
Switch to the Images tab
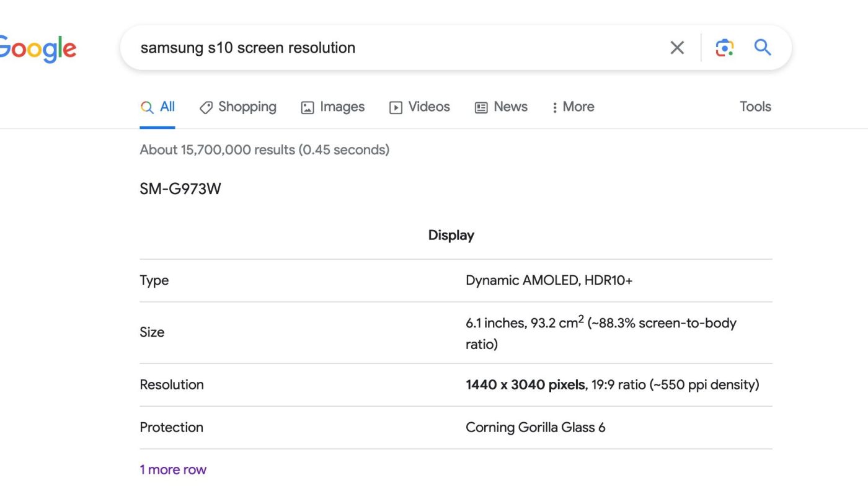[x=333, y=107]
